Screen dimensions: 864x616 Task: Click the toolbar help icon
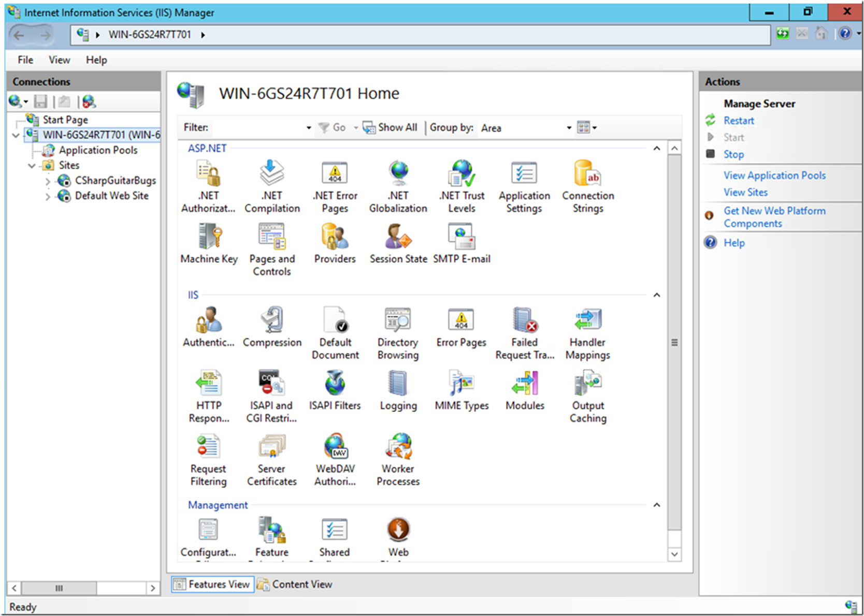coord(845,34)
